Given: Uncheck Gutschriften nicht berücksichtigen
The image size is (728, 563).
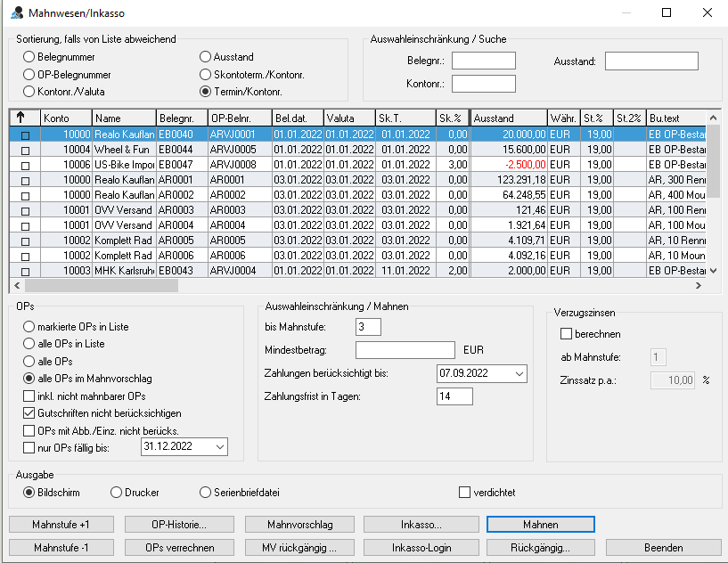Looking at the screenshot, I should [x=29, y=413].
